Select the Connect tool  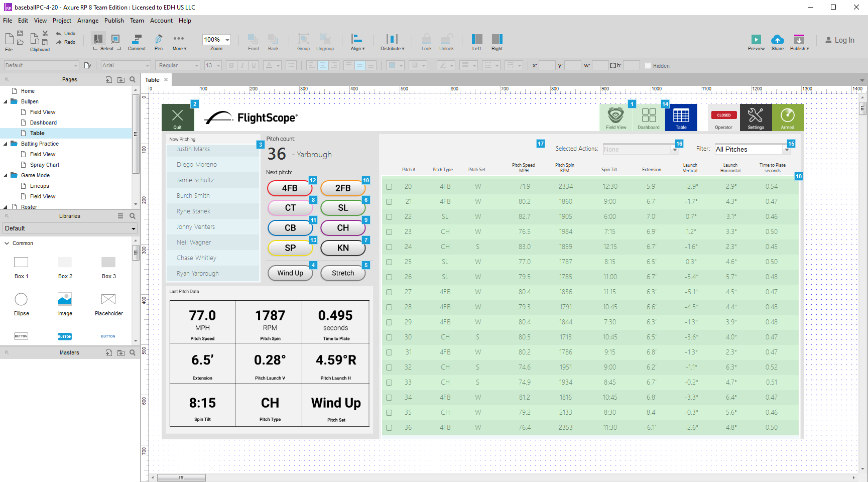tap(137, 40)
